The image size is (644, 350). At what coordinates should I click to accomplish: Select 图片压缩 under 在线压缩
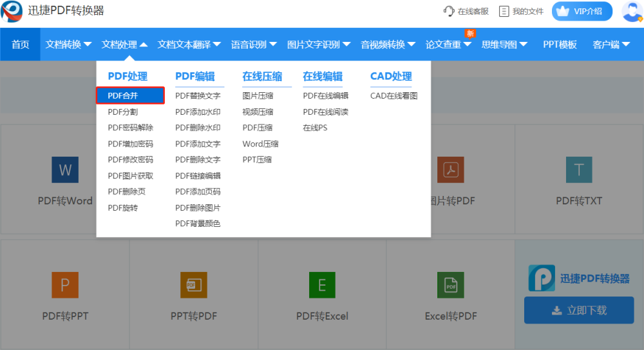[258, 96]
